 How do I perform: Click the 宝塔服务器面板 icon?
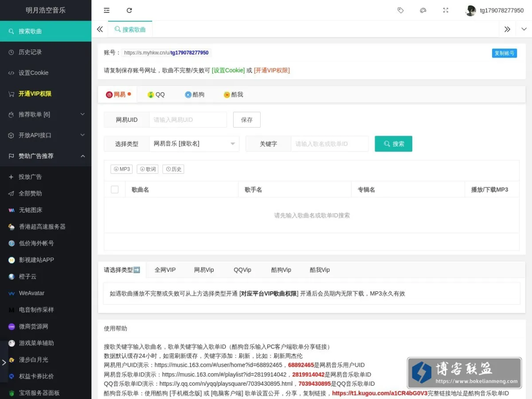12,393
